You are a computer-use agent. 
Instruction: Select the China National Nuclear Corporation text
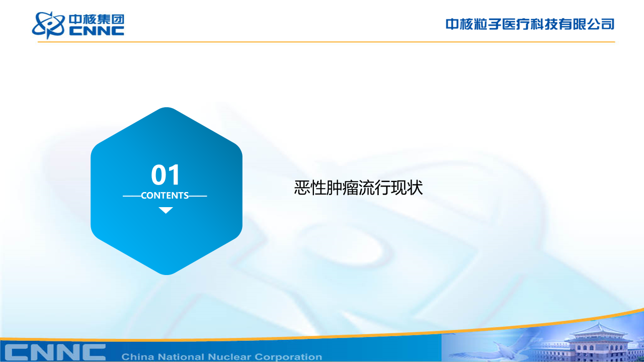(221, 357)
